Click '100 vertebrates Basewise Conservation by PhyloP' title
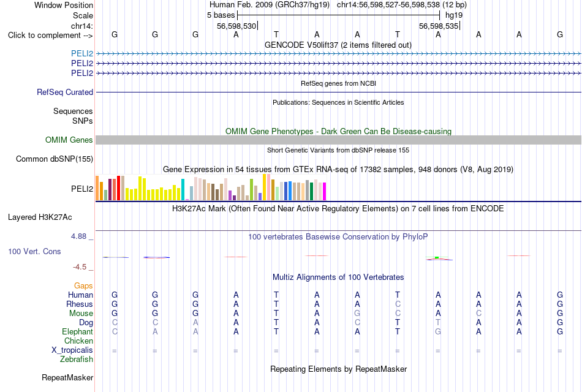Screen dimensions: 582x392 [x=338, y=237]
